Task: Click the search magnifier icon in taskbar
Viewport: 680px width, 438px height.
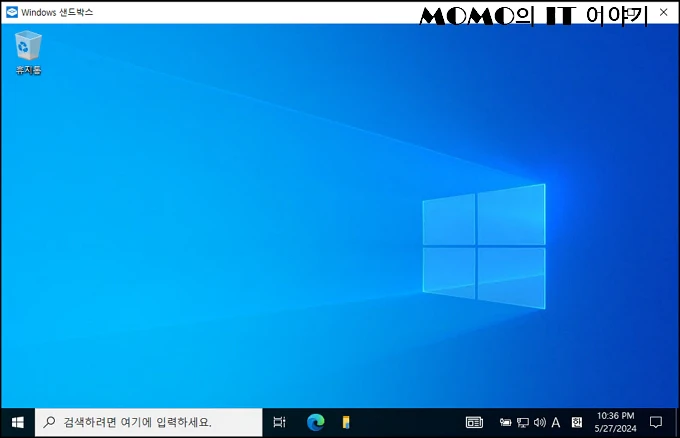Action: [49, 422]
